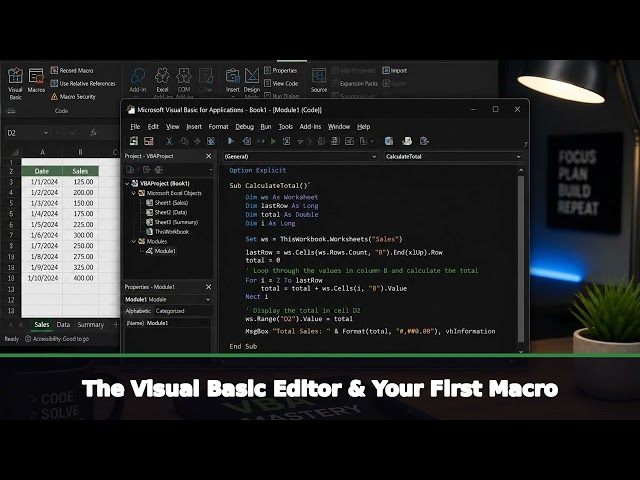Toggle Design Mode in the Excel ribbon

[251, 81]
